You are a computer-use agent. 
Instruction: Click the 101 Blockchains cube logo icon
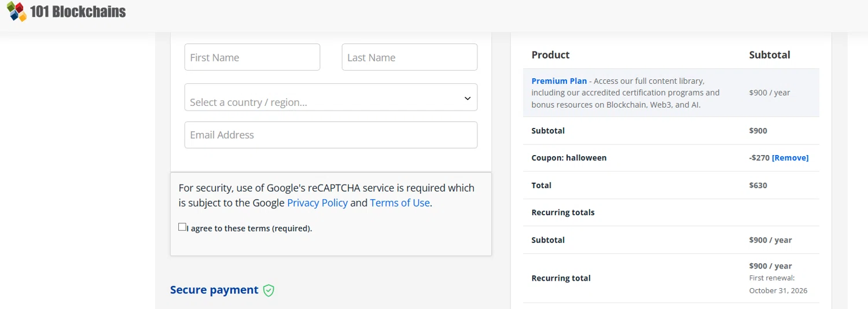tap(16, 12)
